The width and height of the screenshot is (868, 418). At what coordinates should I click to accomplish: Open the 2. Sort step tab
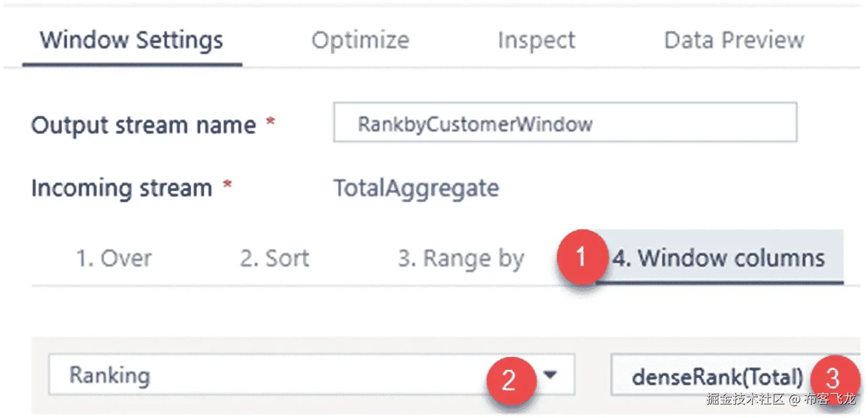(275, 258)
